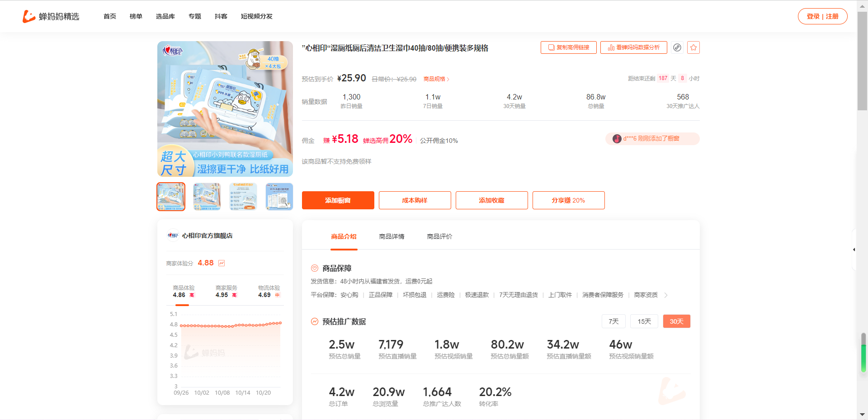Image resolution: width=868 pixels, height=420 pixels.
Task: Click the 商家服务 rating badge icon
Action: point(234,295)
